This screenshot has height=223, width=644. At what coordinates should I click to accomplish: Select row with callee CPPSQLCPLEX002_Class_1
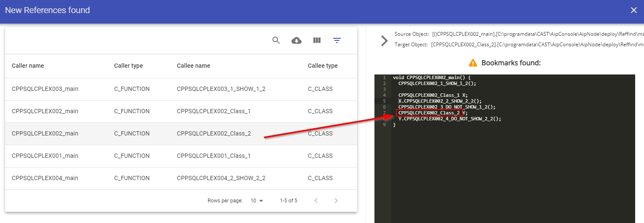tap(214, 111)
